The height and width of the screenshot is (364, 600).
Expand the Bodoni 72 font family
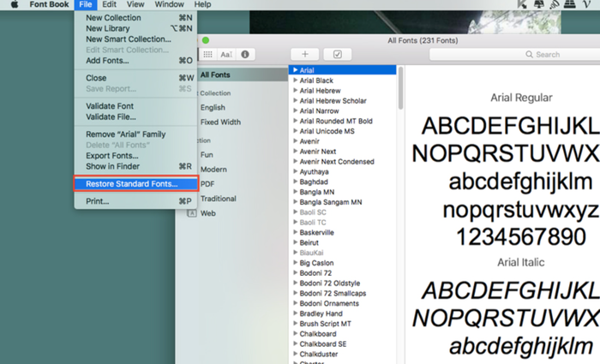pyautogui.click(x=296, y=272)
